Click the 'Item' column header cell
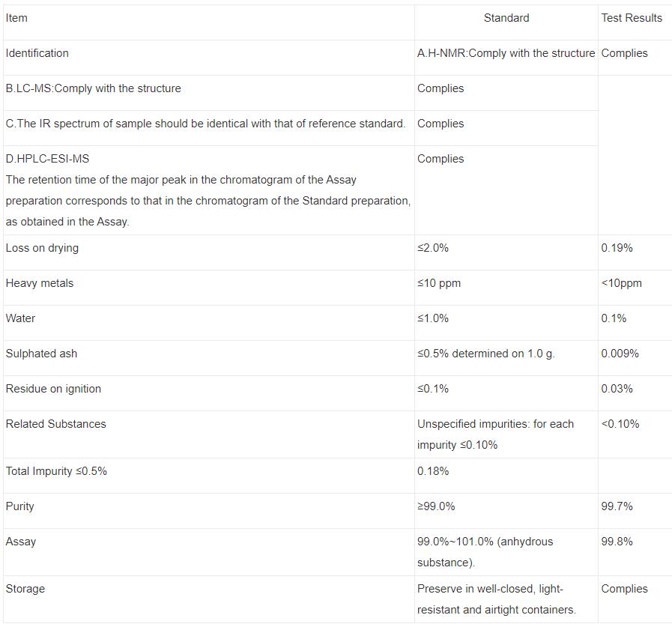Viewport: 672px width, 630px height. click(16, 18)
